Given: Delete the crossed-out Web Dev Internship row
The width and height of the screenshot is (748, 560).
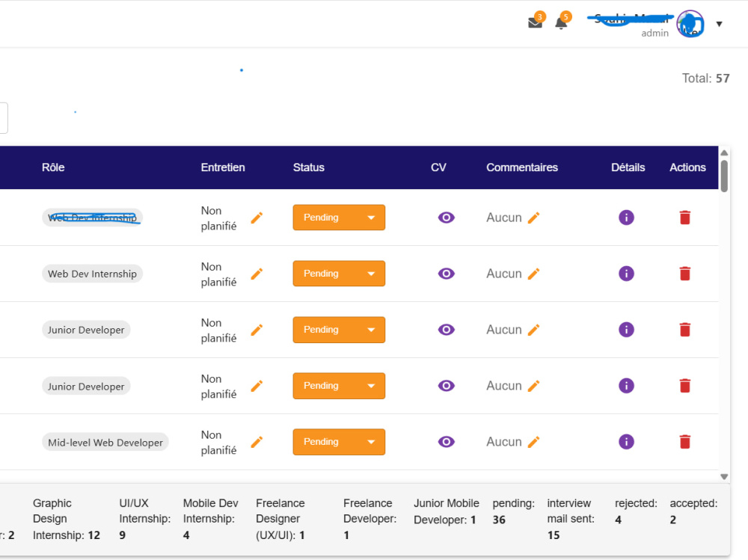Looking at the screenshot, I should click(x=685, y=218).
